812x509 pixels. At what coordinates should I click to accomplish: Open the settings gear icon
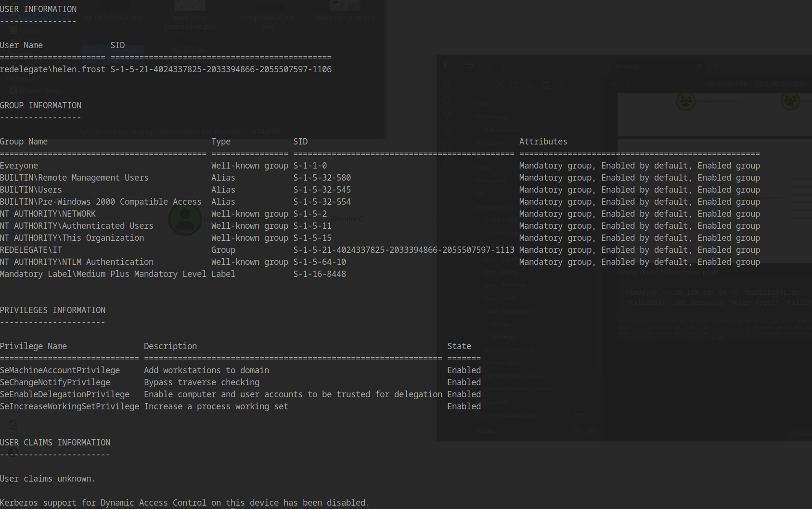click(591, 431)
